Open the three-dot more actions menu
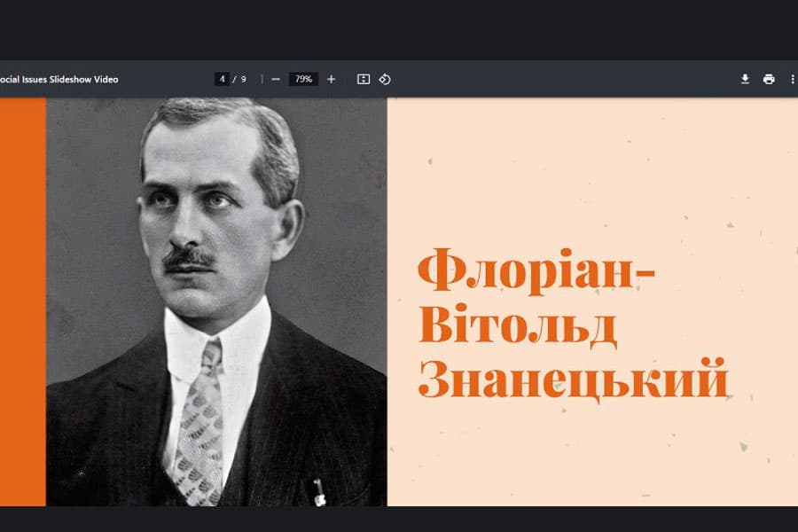The image size is (798, 532). pyautogui.click(x=792, y=79)
